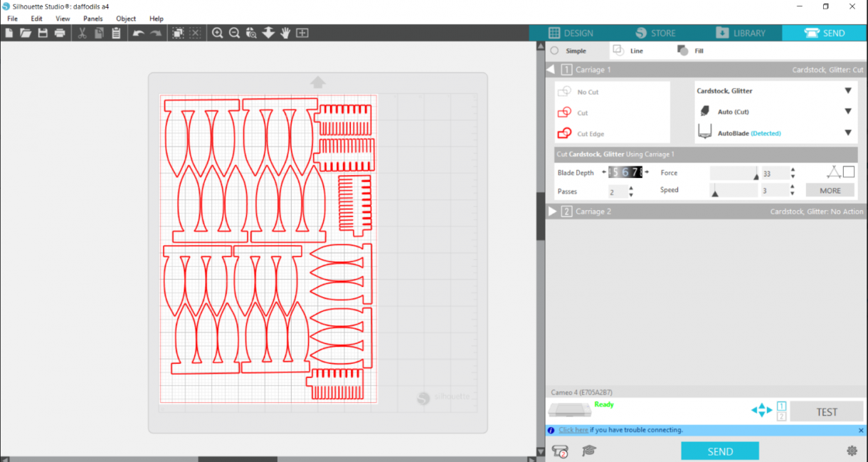Image resolution: width=868 pixels, height=462 pixels.
Task: Collapse the Carriage 1 section
Action: [x=551, y=70]
